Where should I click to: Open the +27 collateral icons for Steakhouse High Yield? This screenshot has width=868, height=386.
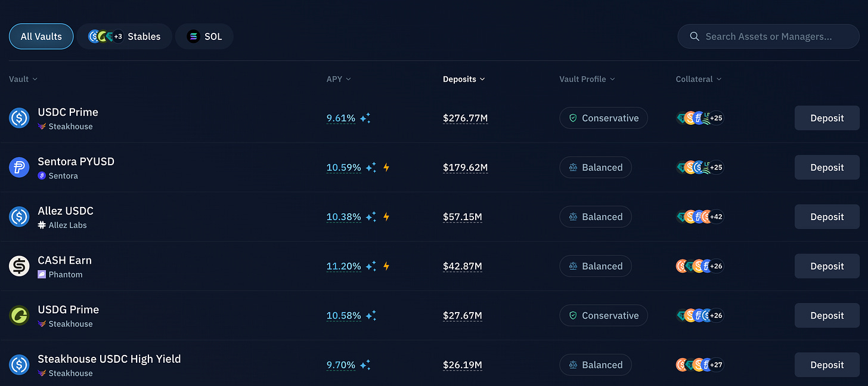point(700,365)
